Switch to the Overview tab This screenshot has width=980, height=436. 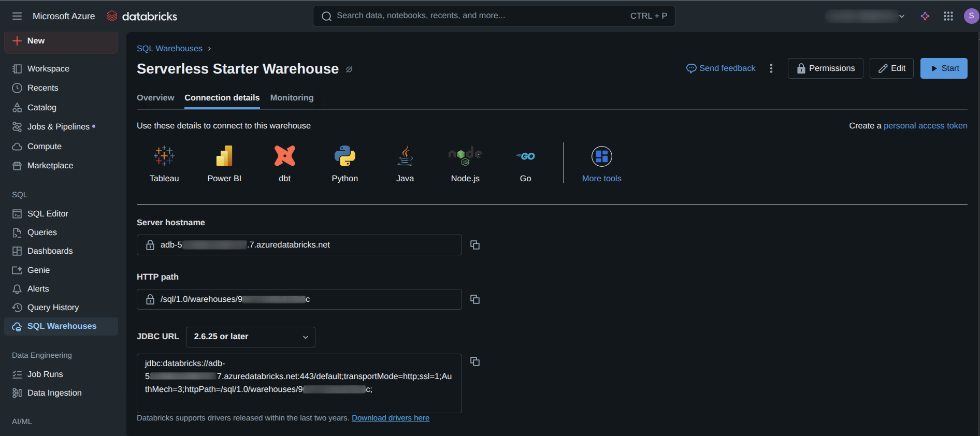click(x=155, y=98)
